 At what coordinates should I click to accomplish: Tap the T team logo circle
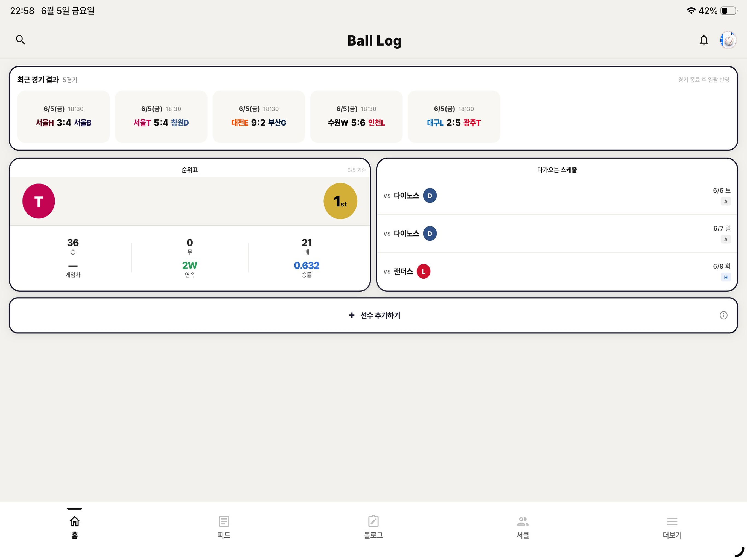[39, 201]
